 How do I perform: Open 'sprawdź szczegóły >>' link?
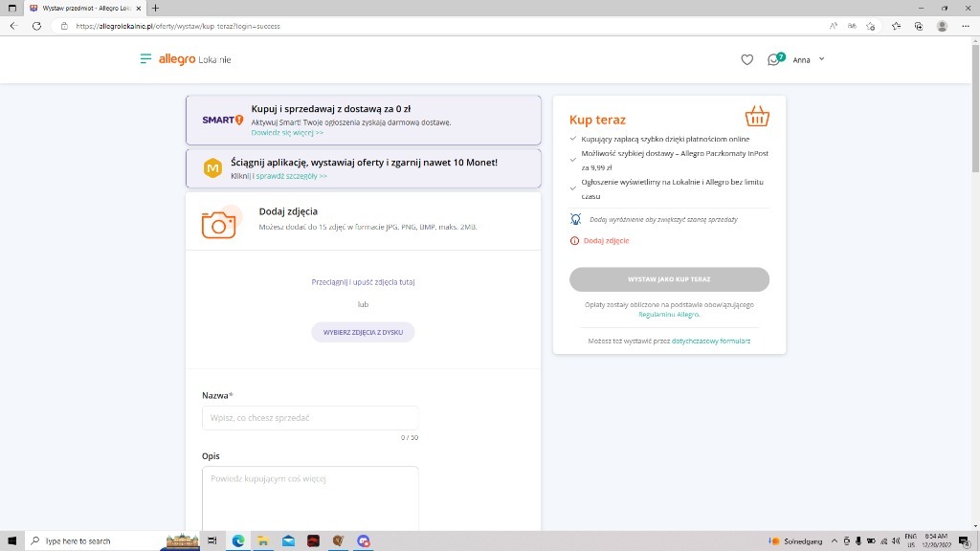pos(292,176)
